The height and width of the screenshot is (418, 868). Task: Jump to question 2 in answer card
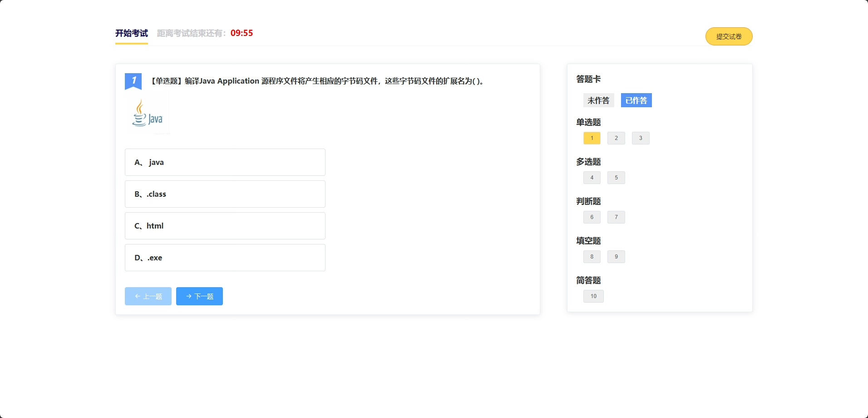pyautogui.click(x=616, y=138)
